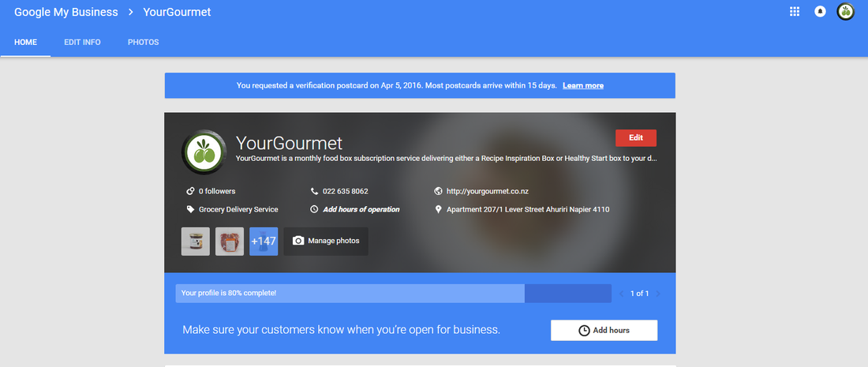
Task: Click 'Make sure your customers know' message
Action: [341, 331]
